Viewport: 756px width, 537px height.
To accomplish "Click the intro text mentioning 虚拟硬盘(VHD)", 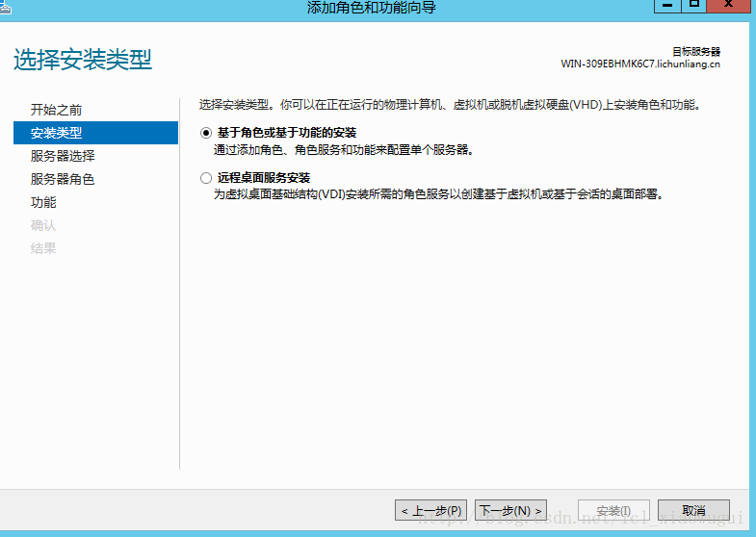I will click(x=451, y=105).
